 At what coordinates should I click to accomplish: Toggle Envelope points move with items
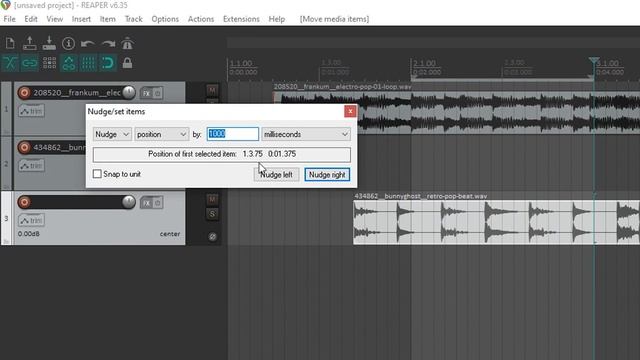coord(69,63)
